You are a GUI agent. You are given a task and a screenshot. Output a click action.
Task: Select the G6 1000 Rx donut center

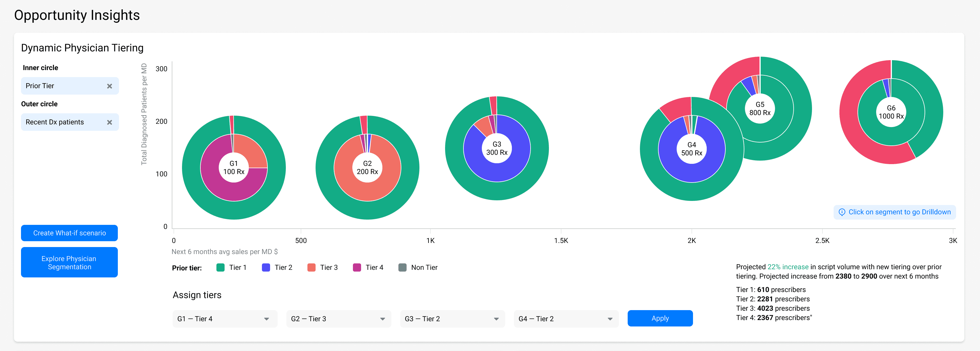click(x=891, y=112)
